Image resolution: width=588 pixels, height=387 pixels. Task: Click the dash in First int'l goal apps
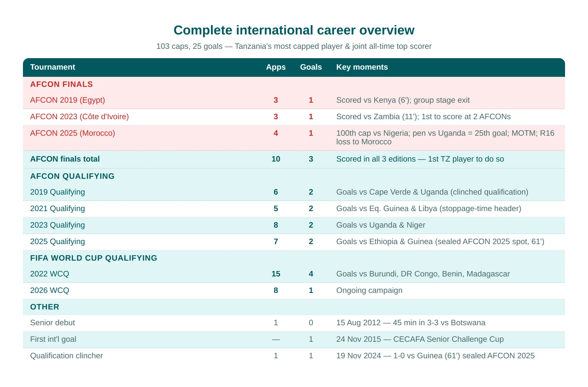[x=276, y=339]
